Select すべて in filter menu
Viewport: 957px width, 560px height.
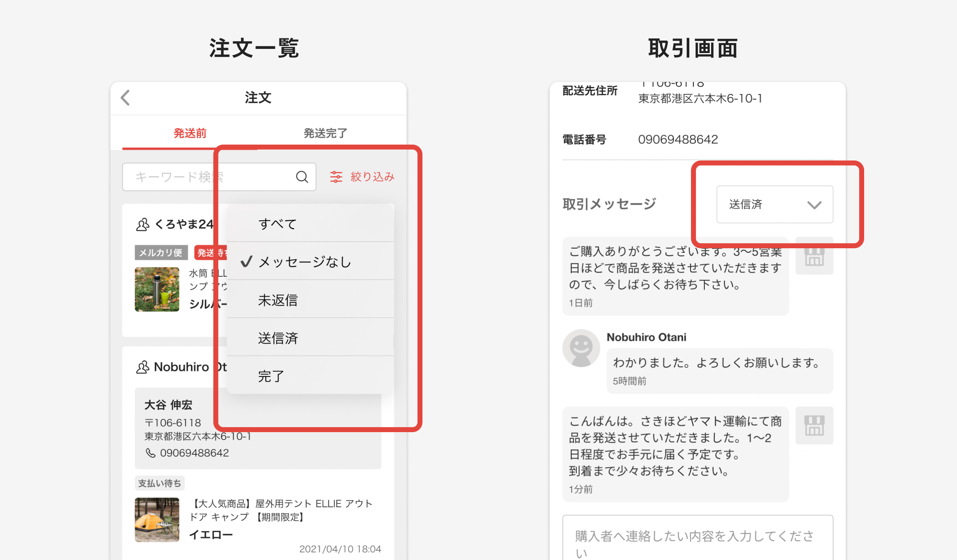(x=310, y=224)
